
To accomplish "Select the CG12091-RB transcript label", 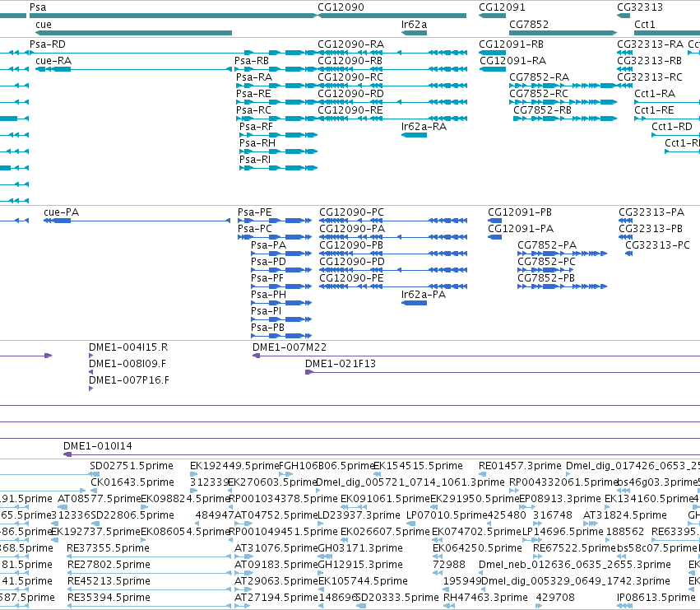I will click(511, 44).
